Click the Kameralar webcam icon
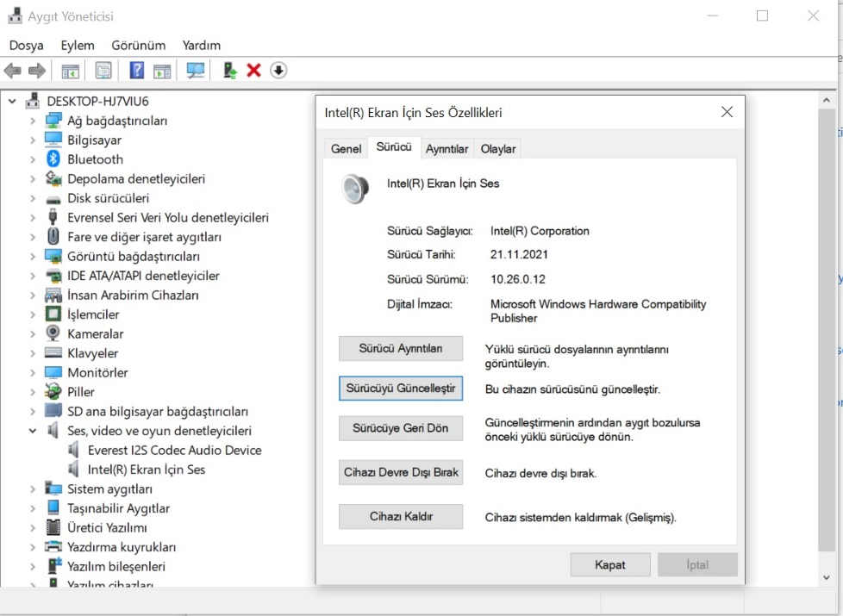The image size is (843, 616). pyautogui.click(x=53, y=333)
